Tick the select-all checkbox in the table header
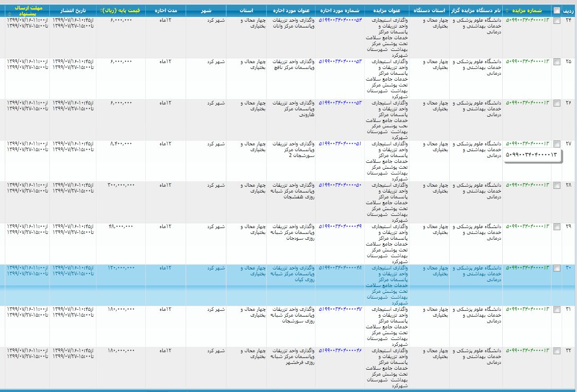Image resolution: width=577 pixels, height=392 pixels. pos(556,11)
